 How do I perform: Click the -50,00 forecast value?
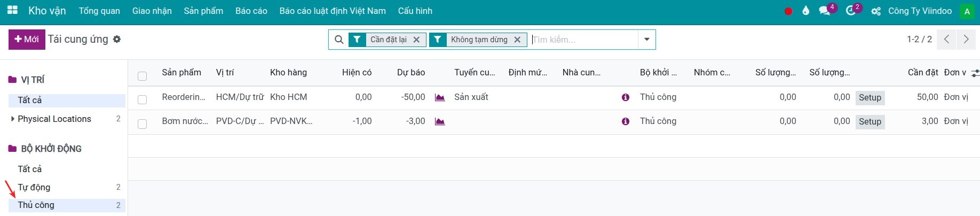[413, 97]
